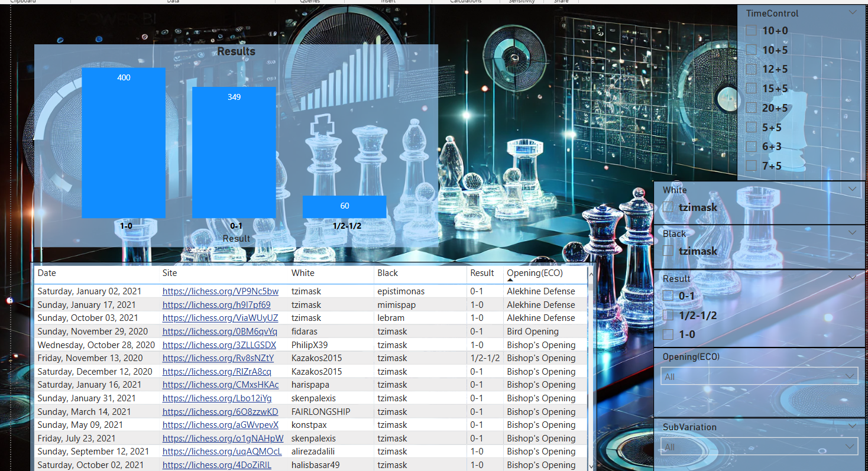This screenshot has height=471, width=868.
Task: Tick the 7+5 TimeControl checkbox
Action: tap(751, 166)
